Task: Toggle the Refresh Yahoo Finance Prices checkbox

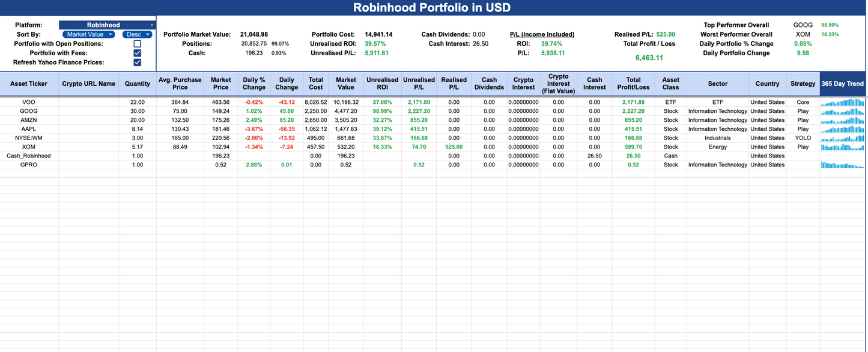Action: click(138, 62)
